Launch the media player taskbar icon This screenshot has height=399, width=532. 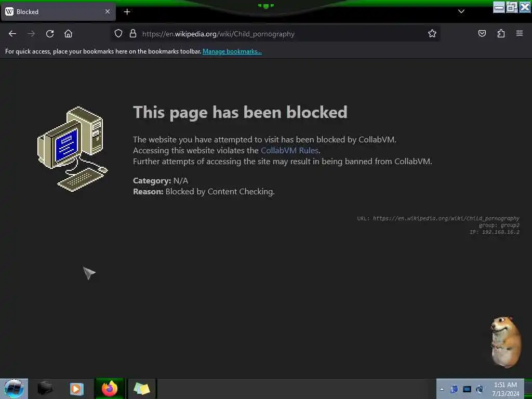click(x=77, y=389)
